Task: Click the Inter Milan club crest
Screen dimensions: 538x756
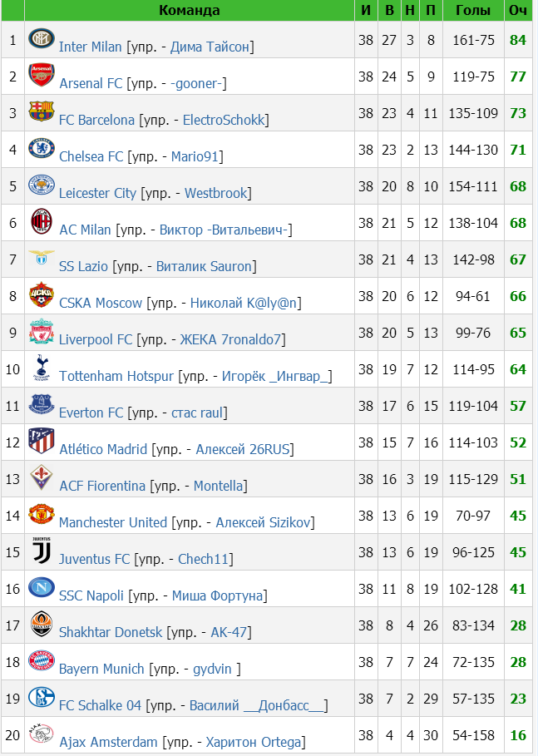Action: 42,38
